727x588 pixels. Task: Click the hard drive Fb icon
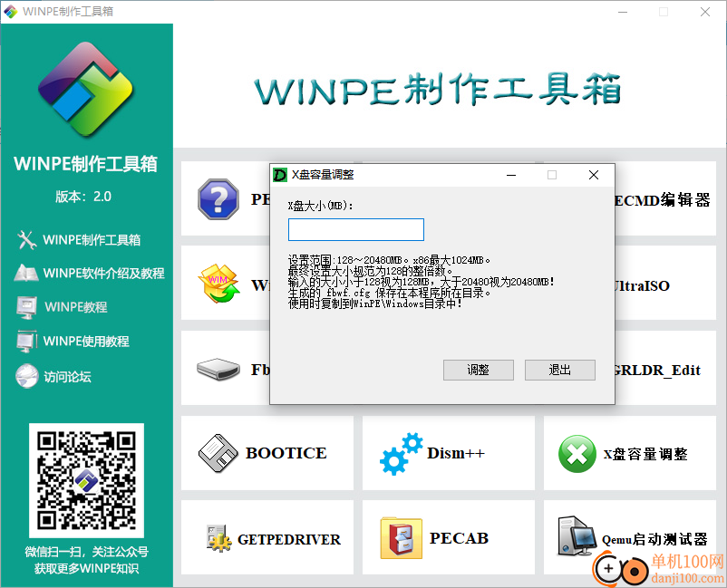[218, 369]
